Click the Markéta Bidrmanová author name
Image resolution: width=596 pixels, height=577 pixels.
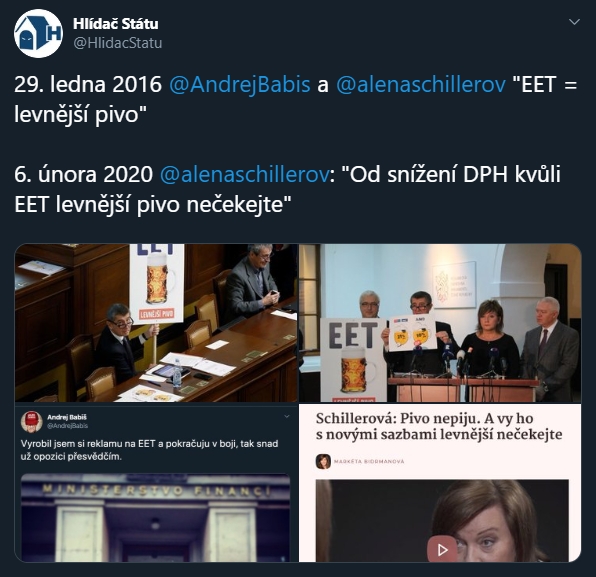coord(369,461)
